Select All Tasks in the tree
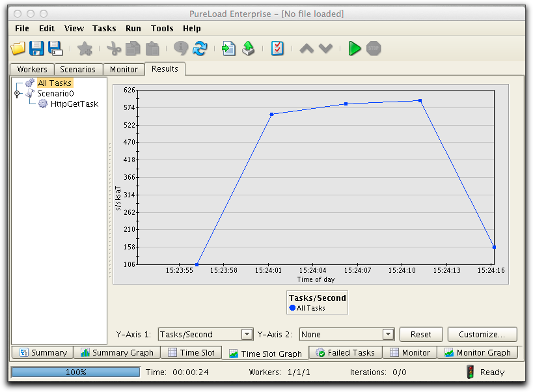 [55, 83]
